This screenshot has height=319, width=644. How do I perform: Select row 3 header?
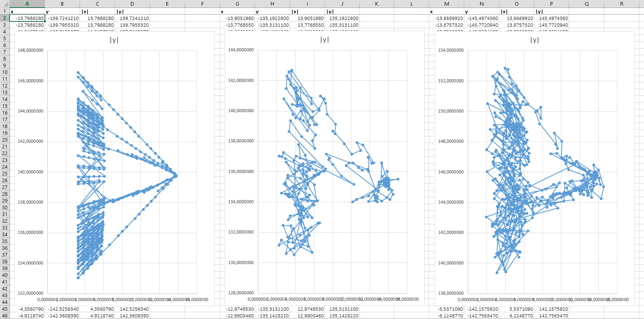click(x=4, y=25)
